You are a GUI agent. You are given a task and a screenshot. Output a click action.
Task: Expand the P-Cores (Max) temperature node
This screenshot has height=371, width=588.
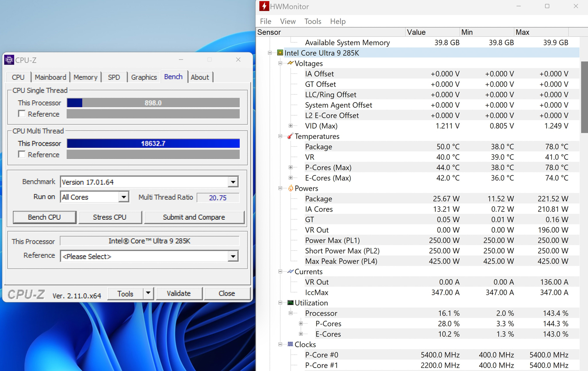(290, 167)
